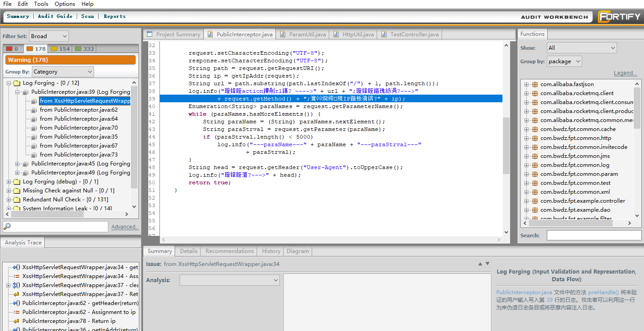Open the Advanced... search link
Image resolution: width=644 pixels, height=331 pixels.
point(125,227)
